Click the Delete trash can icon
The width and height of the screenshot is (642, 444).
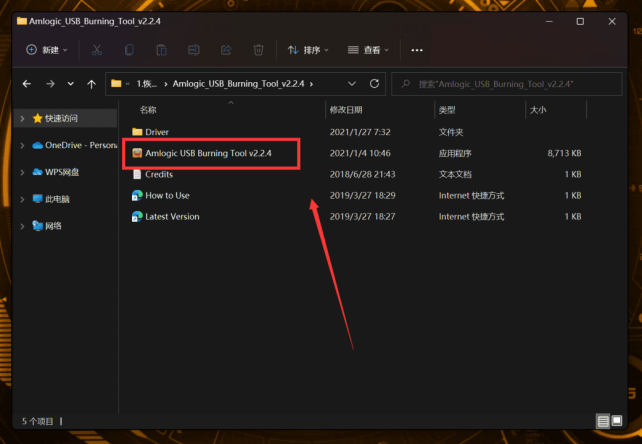click(x=258, y=50)
